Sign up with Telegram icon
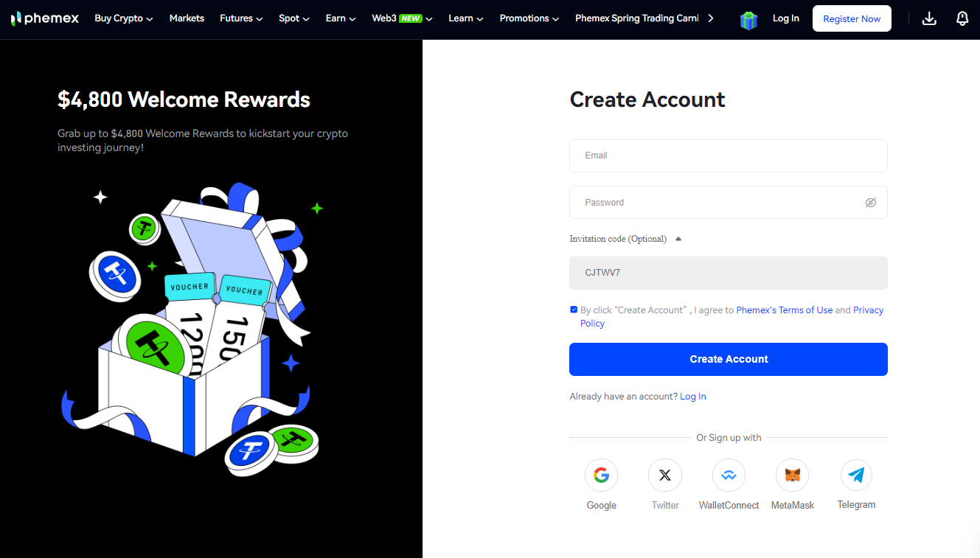Screen dimensions: 980x558 (856, 475)
